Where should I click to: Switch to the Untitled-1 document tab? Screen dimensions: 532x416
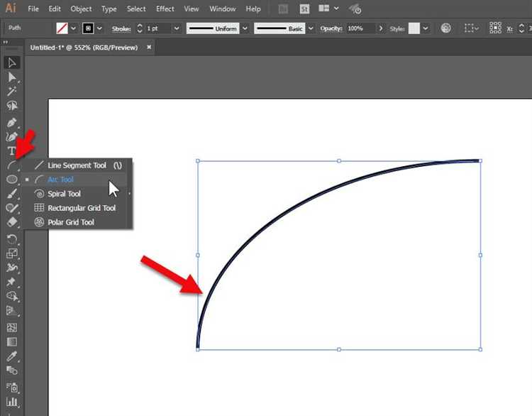(x=84, y=48)
